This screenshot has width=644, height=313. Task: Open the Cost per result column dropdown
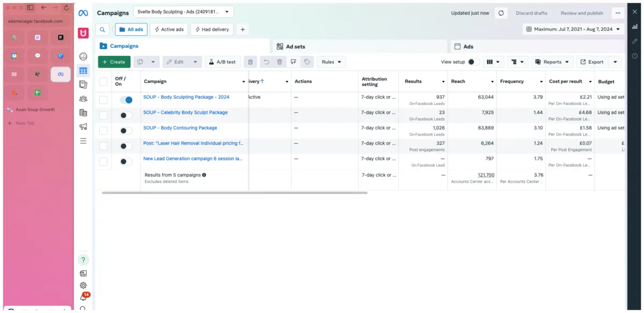pyautogui.click(x=590, y=81)
